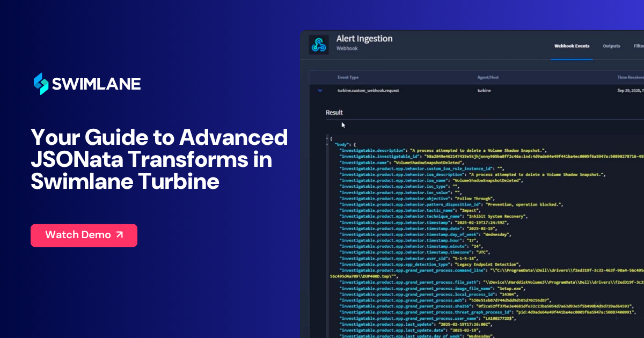The height and width of the screenshot is (338, 644).
Task: Click the SWIMLANE wordmark text
Action: pyautogui.click(x=96, y=84)
